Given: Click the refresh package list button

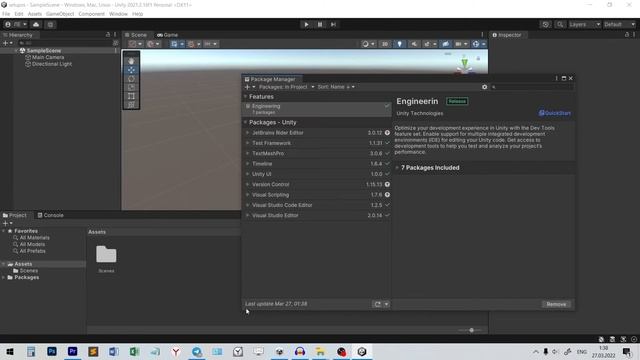Looking at the screenshot, I should pyautogui.click(x=378, y=304).
